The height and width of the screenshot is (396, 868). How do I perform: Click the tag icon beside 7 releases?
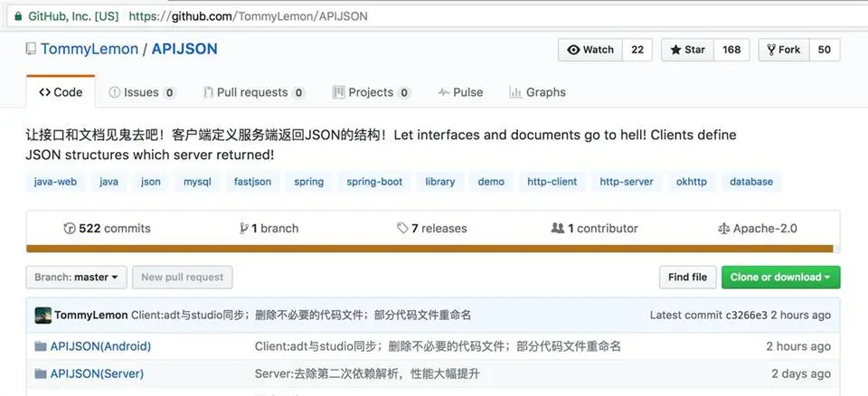pyautogui.click(x=402, y=228)
